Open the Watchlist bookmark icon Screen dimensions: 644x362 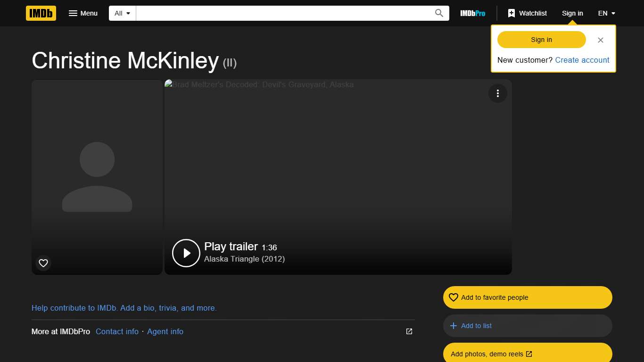(x=512, y=13)
